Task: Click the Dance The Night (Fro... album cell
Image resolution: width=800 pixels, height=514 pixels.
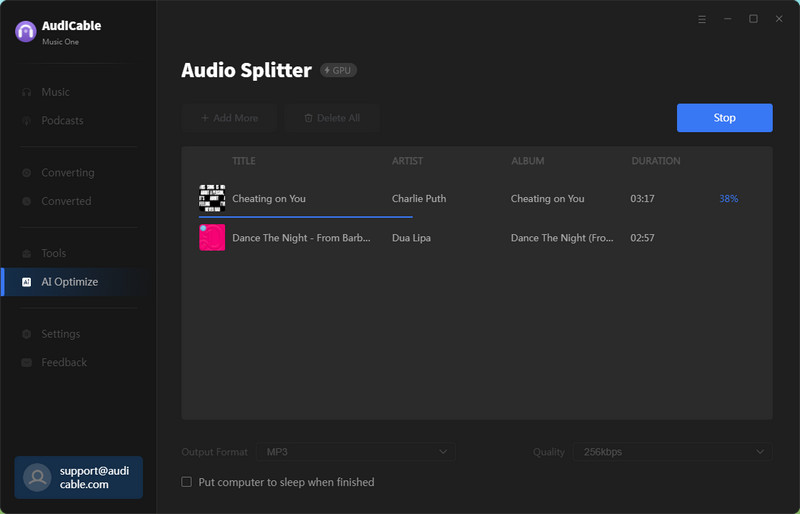Action: (562, 238)
